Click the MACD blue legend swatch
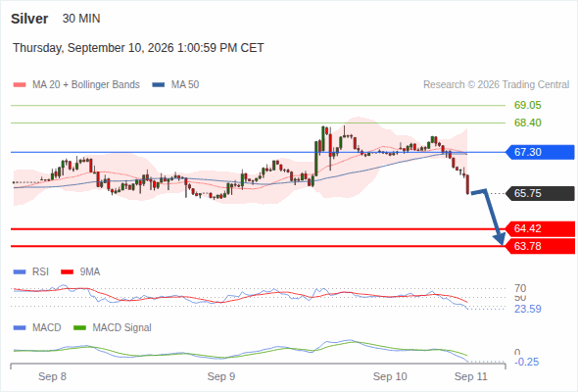The width and height of the screenshot is (578, 392). pos(20,328)
